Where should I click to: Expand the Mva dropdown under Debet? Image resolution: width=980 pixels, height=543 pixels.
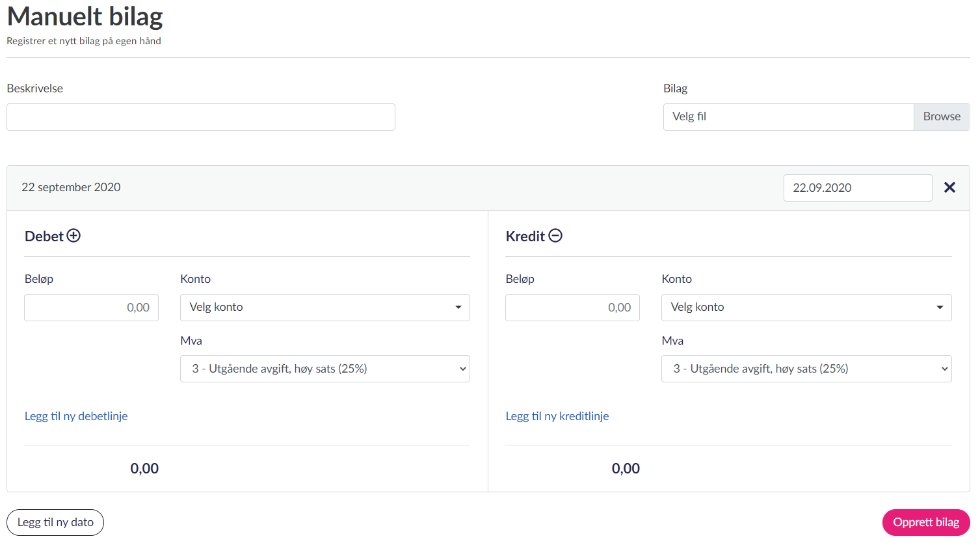point(324,369)
